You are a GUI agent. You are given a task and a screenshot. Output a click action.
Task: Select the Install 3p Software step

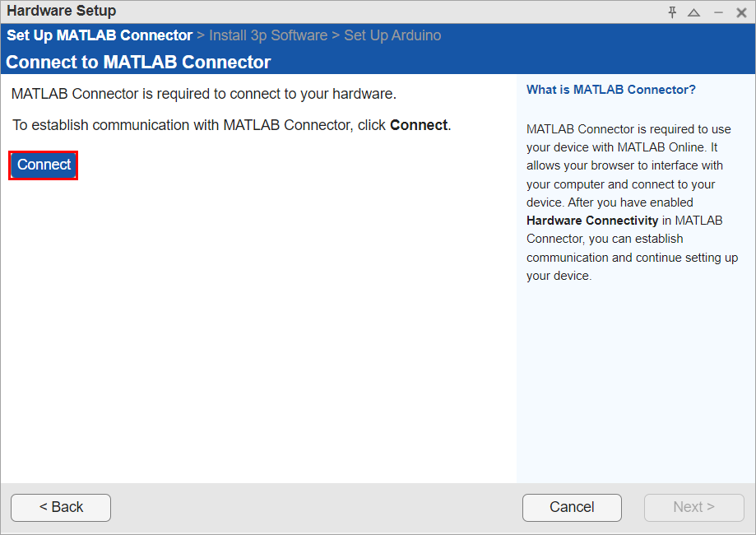click(268, 35)
